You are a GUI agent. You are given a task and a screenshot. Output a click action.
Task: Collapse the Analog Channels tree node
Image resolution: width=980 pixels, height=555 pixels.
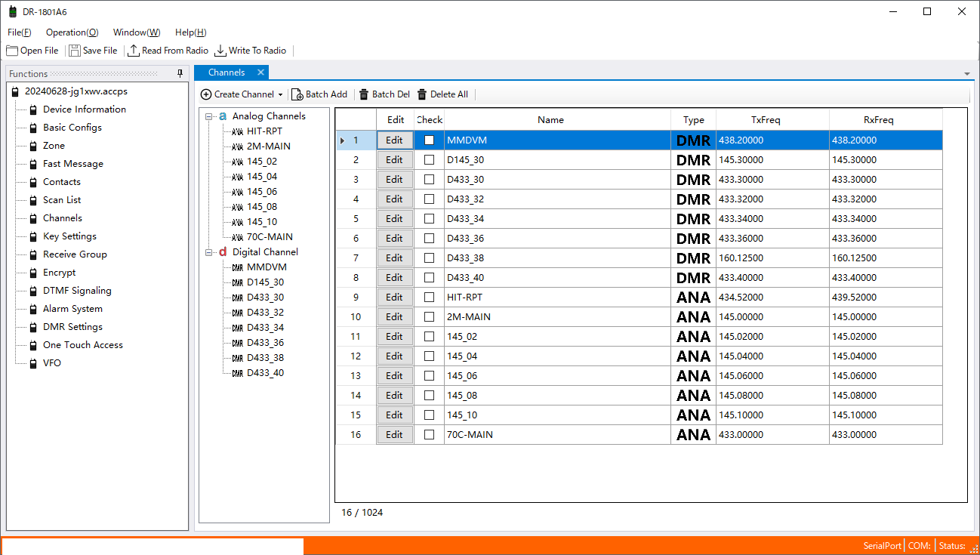[x=209, y=116]
